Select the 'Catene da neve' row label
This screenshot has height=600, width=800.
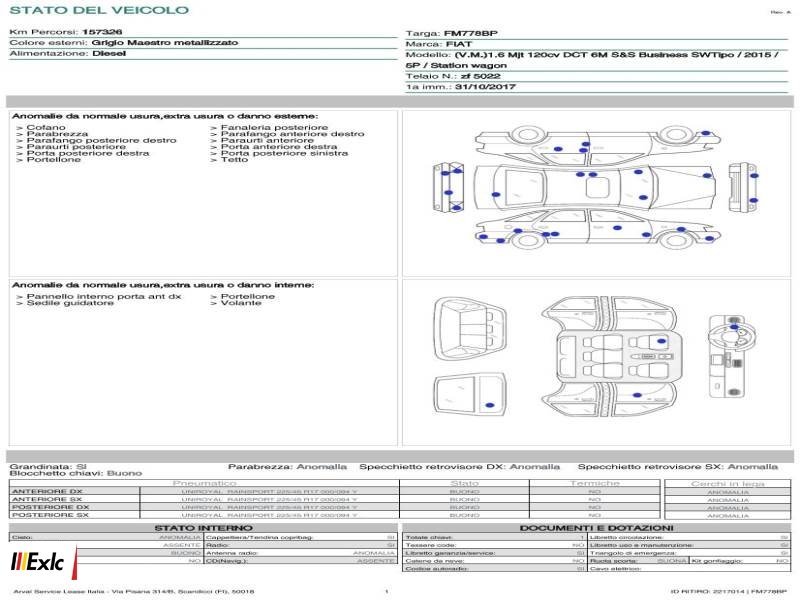434,561
